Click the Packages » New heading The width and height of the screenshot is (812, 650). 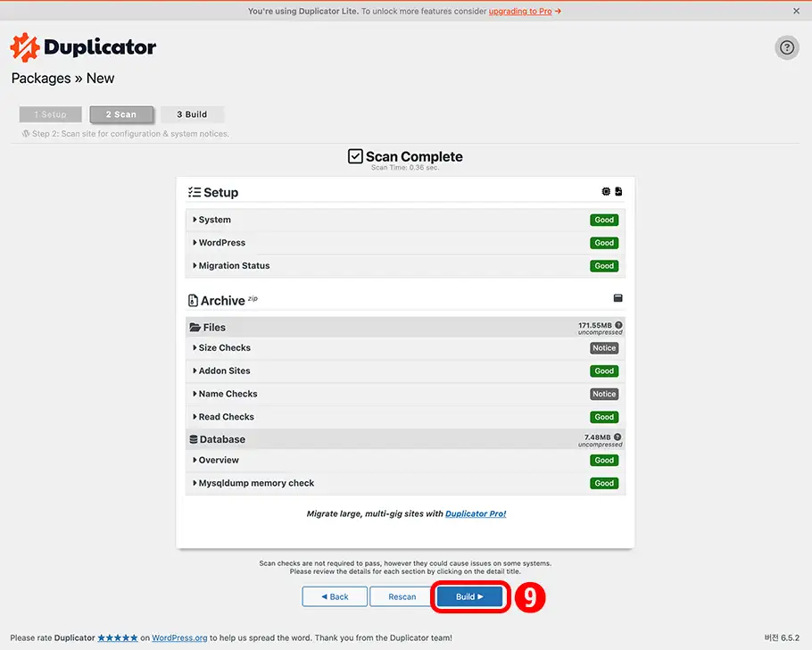tap(62, 79)
